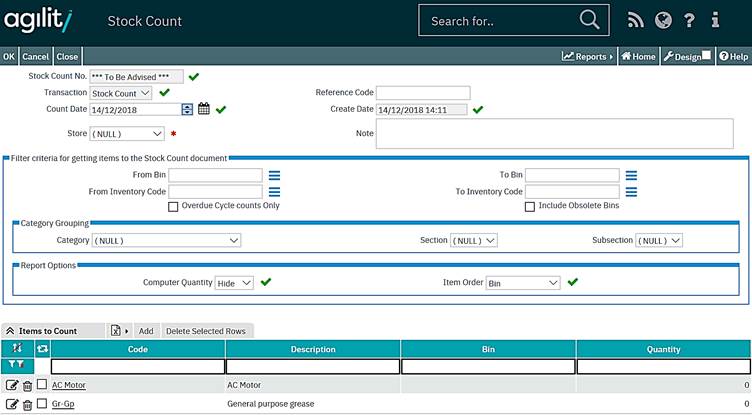Screen dimensions: 752x415
Task: Go to Home in the toolbar
Action: (x=638, y=57)
